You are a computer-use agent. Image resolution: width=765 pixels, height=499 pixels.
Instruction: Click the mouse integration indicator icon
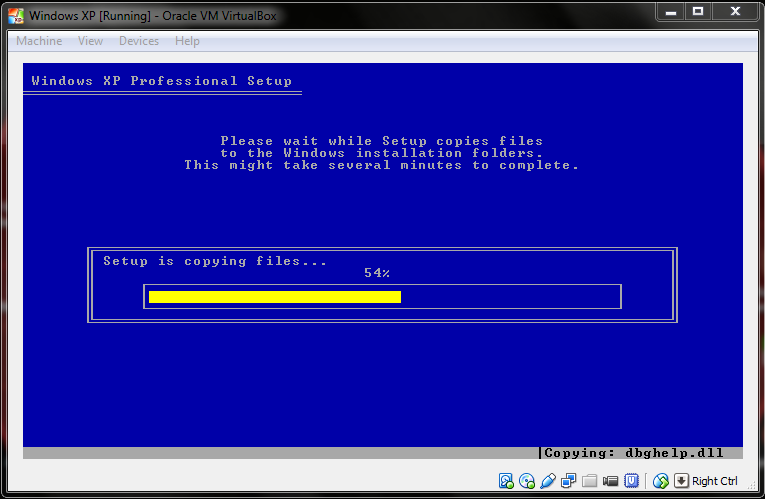(661, 481)
